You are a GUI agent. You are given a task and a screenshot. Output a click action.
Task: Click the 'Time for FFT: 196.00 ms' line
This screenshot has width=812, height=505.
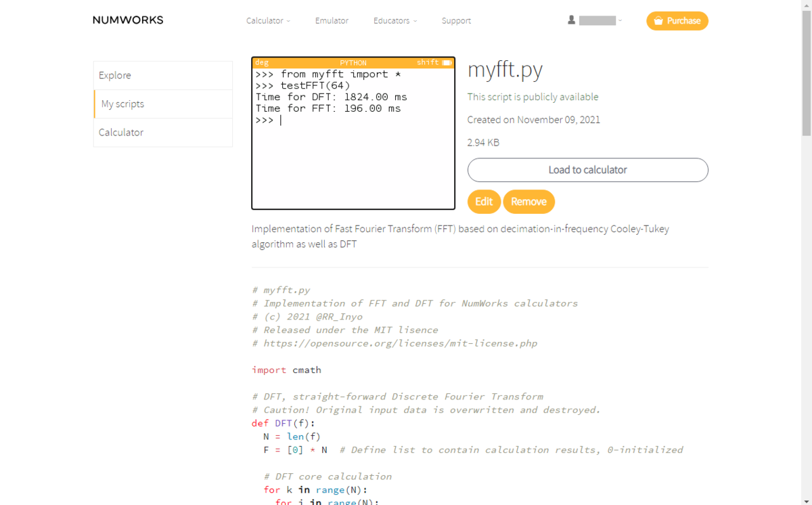(328, 108)
